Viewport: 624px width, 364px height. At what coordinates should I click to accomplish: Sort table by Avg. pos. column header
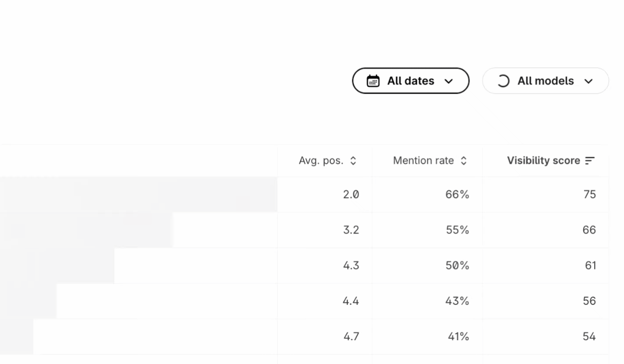pyautogui.click(x=321, y=161)
